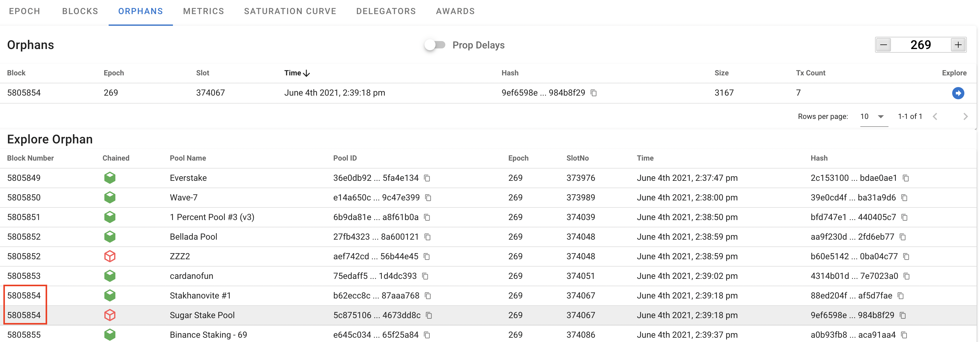Decrease the epoch number with minus button
Image resolution: width=980 pixels, height=342 pixels.
[883, 45]
